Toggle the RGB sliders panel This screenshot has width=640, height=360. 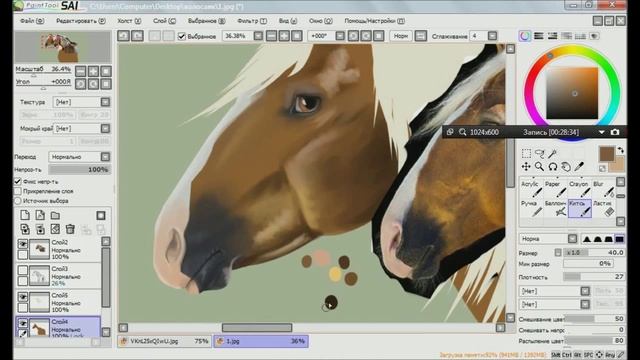539,36
